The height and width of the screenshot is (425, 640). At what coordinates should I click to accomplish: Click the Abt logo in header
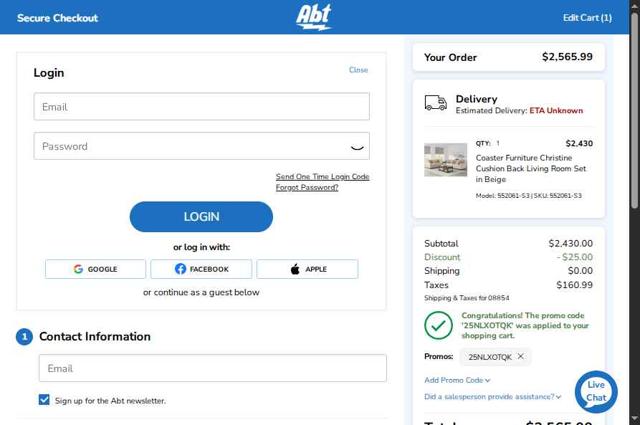point(314,17)
